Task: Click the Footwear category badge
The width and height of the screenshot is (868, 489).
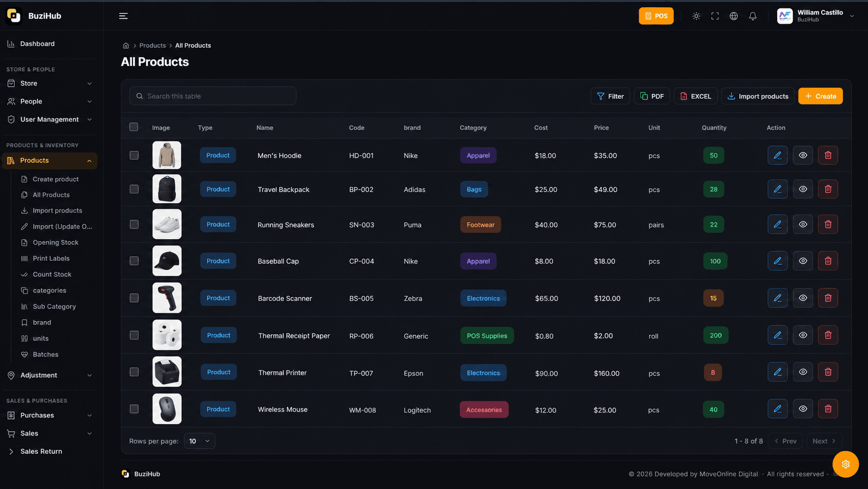Action: pyautogui.click(x=480, y=225)
